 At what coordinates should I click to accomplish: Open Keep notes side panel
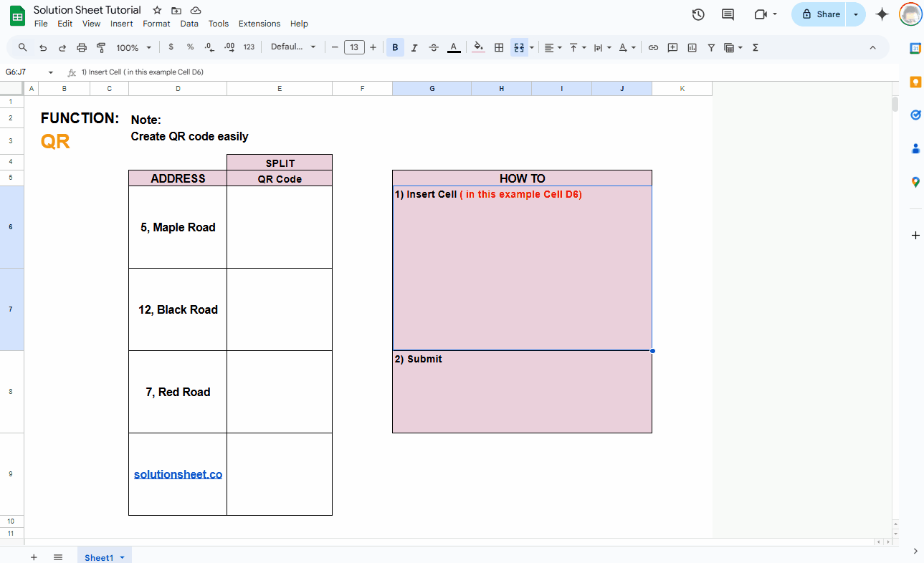[x=915, y=82]
